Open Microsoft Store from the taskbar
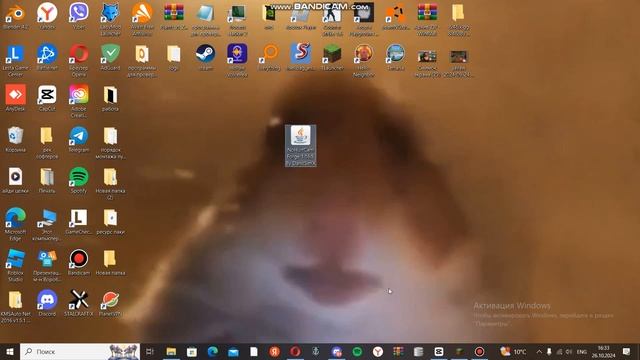The image size is (640, 360). pyautogui.click(x=192, y=351)
